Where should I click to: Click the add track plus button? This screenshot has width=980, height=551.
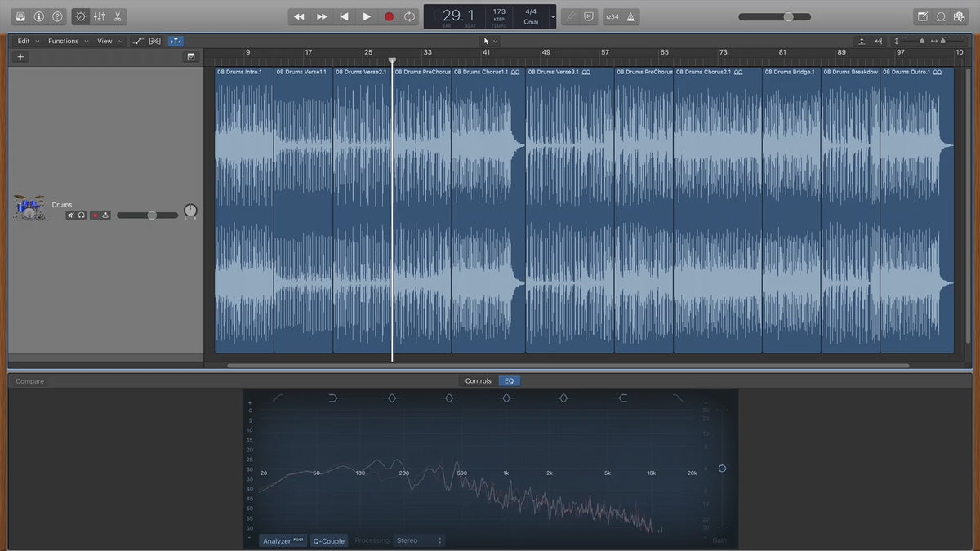pos(20,57)
